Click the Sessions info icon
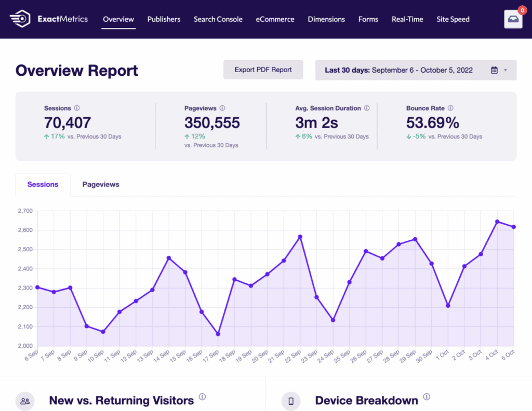This screenshot has height=411, width=532. [x=77, y=108]
